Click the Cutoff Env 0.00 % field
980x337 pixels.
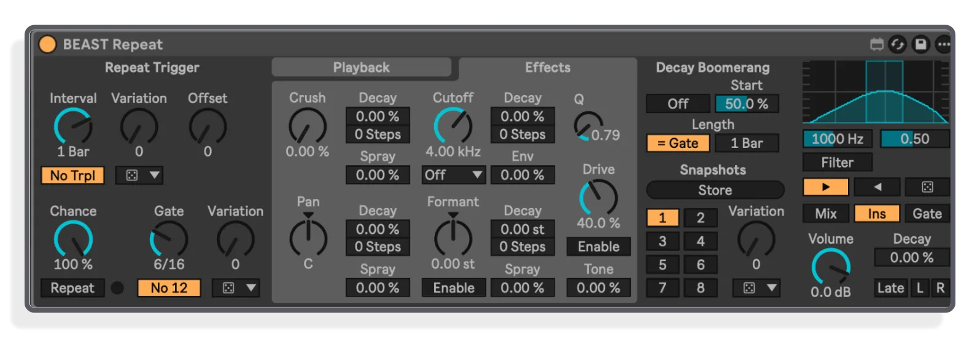(x=523, y=175)
